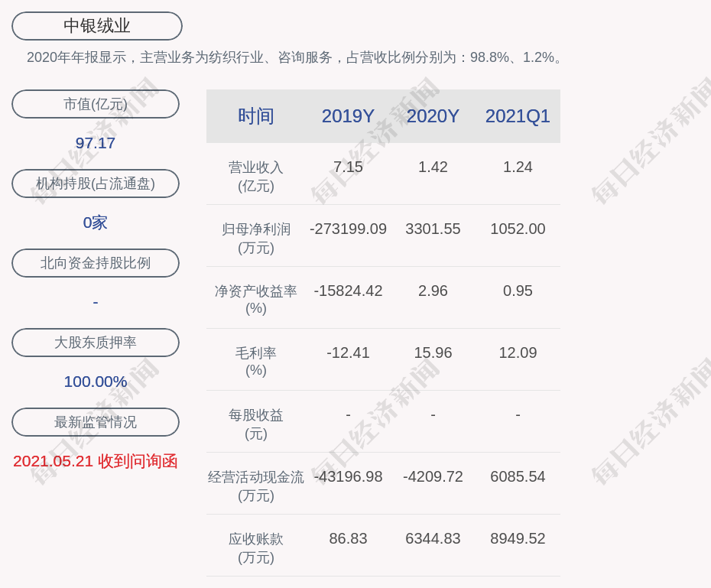Select net profit value -273199.09
The height and width of the screenshot is (588, 711).
point(348,229)
